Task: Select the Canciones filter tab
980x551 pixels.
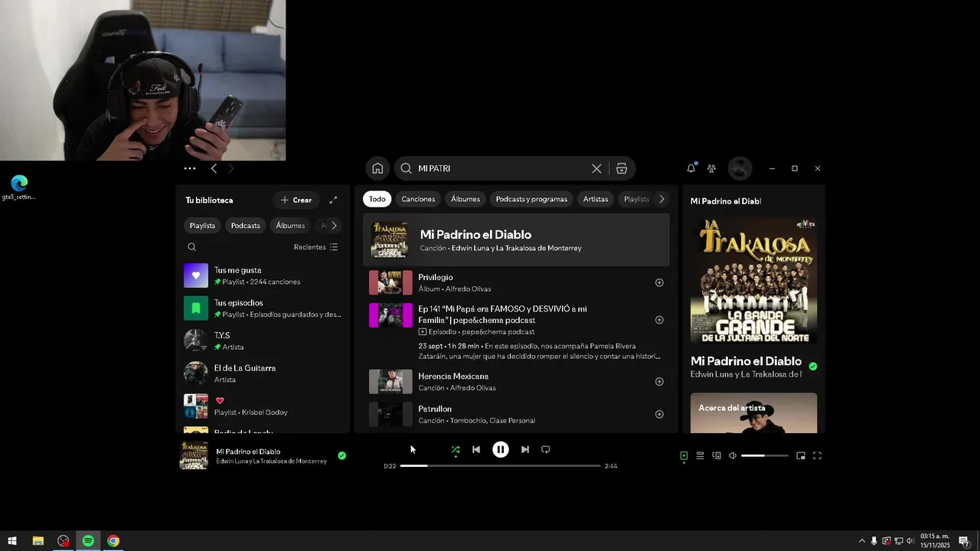Action: [x=418, y=199]
